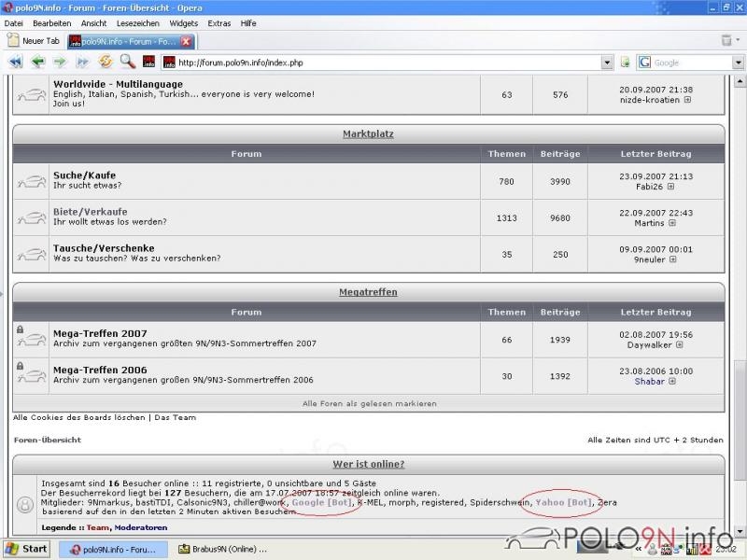Close the polo9N.info forum tab

186,42
